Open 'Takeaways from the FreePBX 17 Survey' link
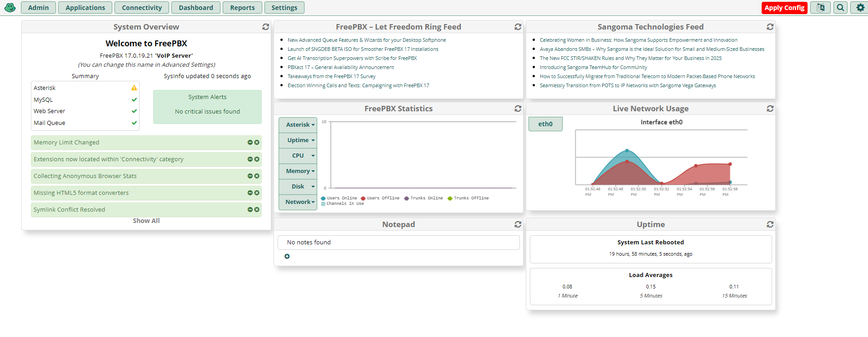868x337 pixels. (x=332, y=76)
